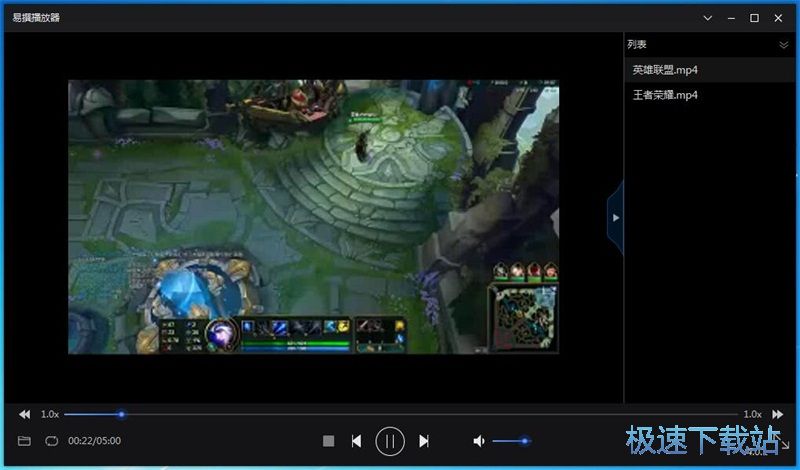Click the video progress seek bar handle
Viewport: 800px width, 470px height.
point(121,414)
